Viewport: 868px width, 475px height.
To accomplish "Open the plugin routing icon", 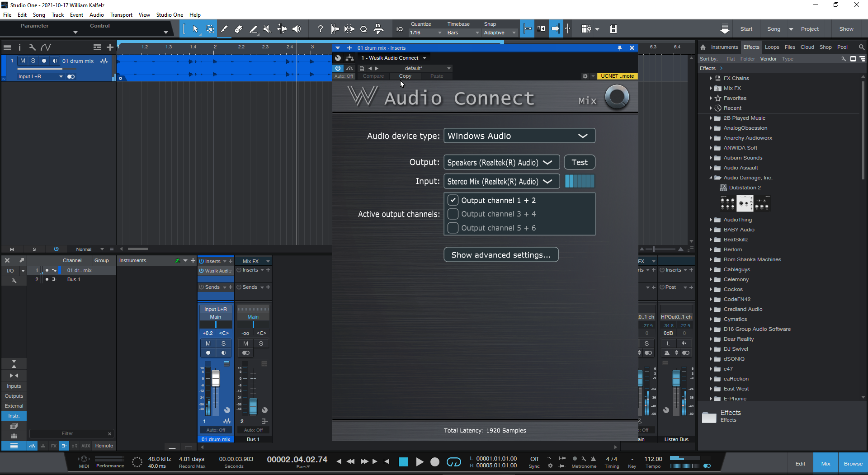I will [x=349, y=58].
